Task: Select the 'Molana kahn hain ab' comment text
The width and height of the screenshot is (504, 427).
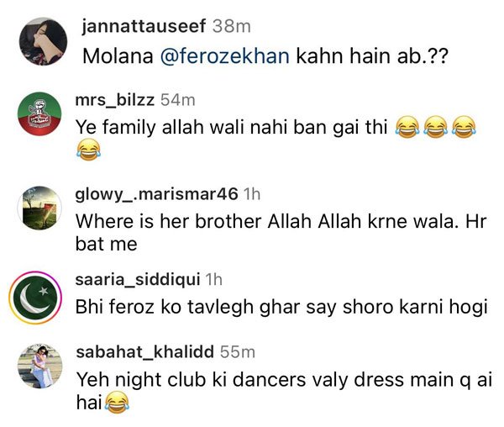Action: pyautogui.click(x=265, y=56)
